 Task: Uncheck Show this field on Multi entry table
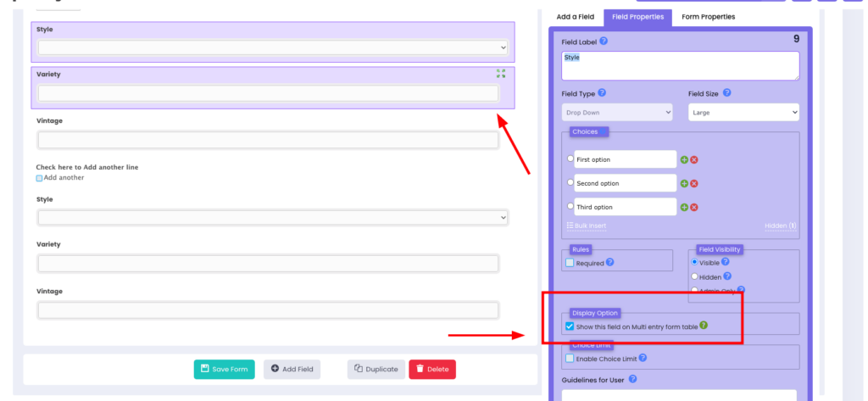tap(570, 326)
